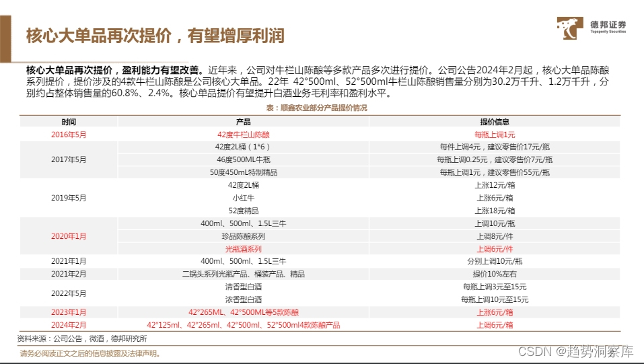Click the 上调8元/件 price cell
The height and width of the screenshot is (364, 644).
coord(495,236)
